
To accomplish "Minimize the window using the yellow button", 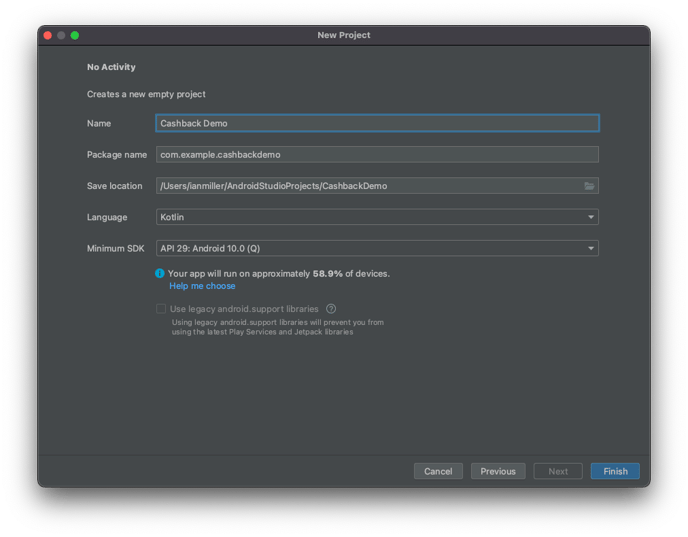I will 61,35.
